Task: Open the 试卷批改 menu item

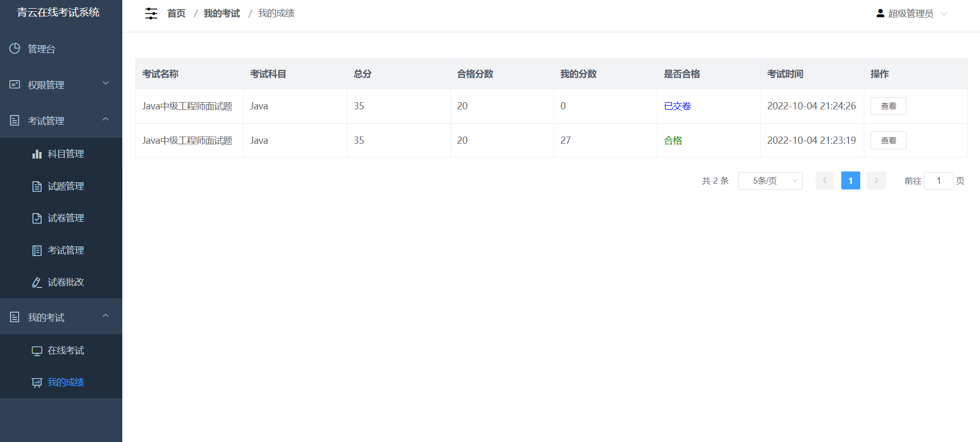Action: point(61,282)
